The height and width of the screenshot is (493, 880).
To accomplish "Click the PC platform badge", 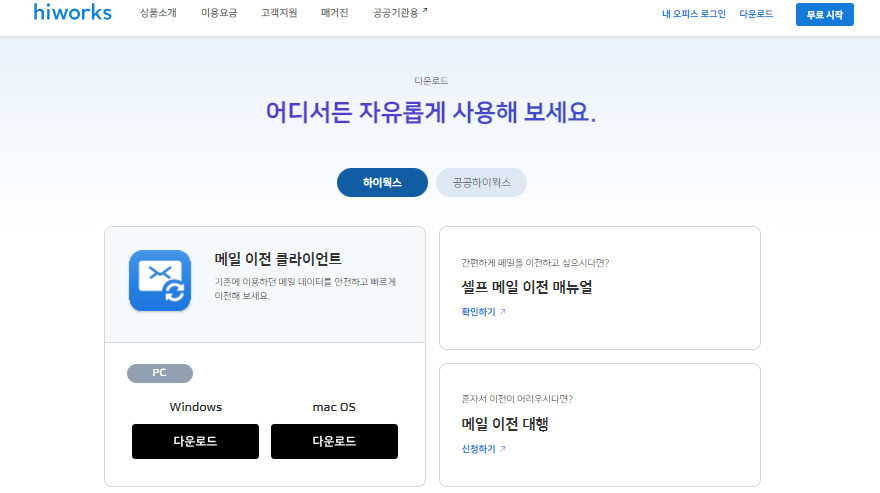I will pos(160,373).
